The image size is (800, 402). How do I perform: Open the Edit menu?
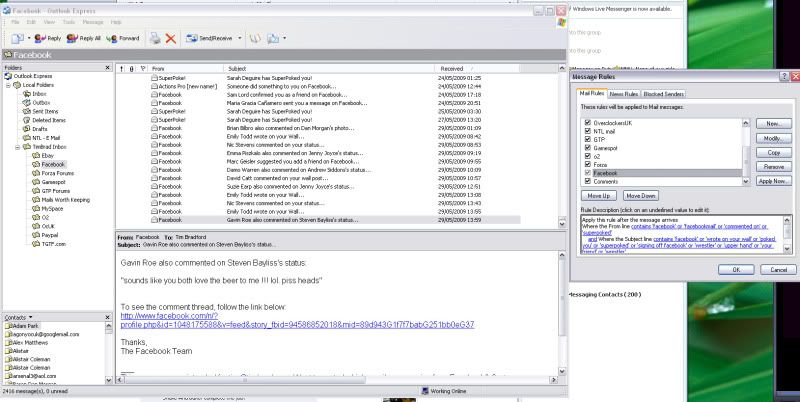31,22
